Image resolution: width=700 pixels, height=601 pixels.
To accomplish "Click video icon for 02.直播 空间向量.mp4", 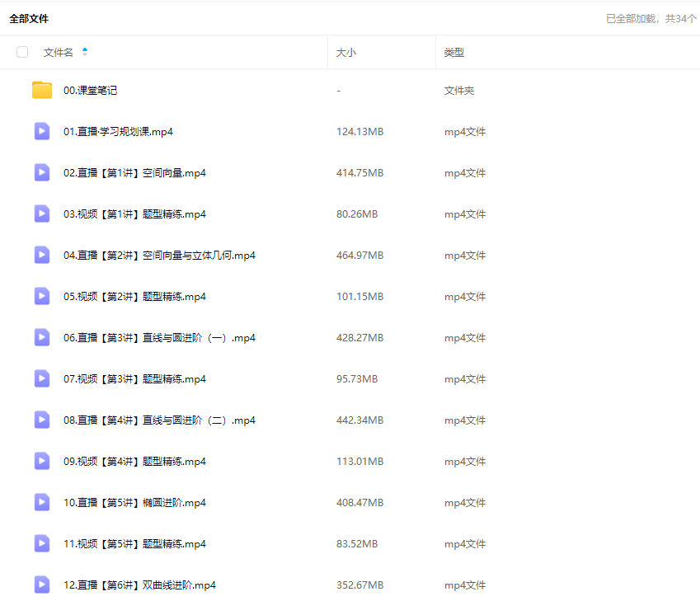I will [42, 172].
